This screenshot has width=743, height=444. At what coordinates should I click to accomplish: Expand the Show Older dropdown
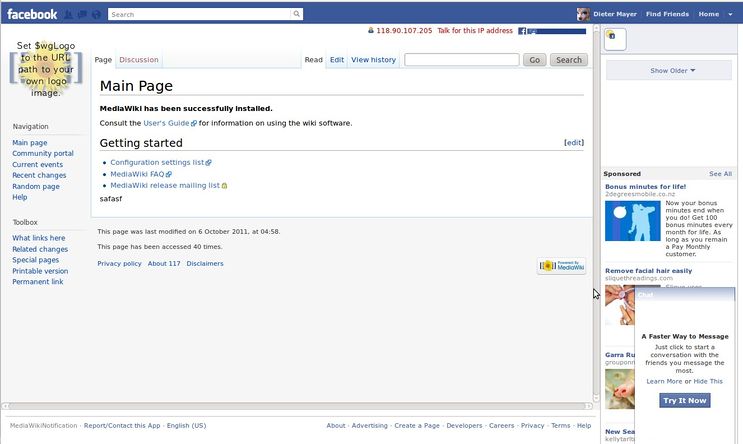coord(669,71)
